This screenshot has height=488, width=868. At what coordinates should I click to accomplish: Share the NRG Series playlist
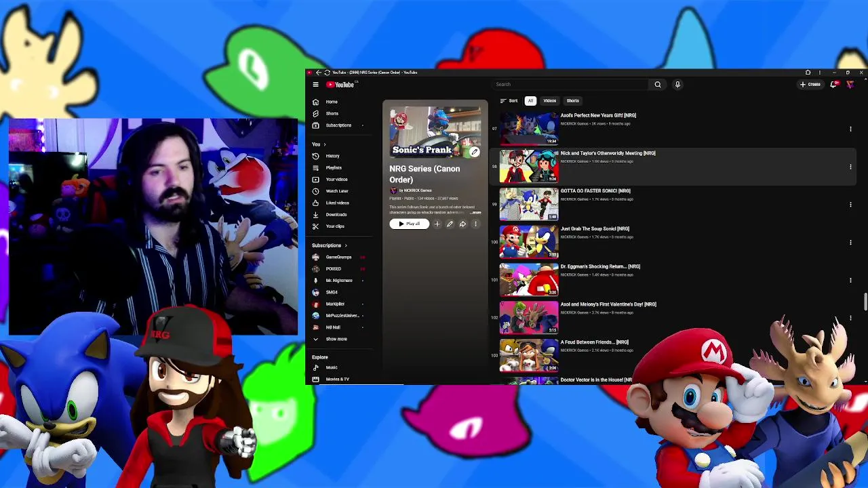pyautogui.click(x=462, y=224)
